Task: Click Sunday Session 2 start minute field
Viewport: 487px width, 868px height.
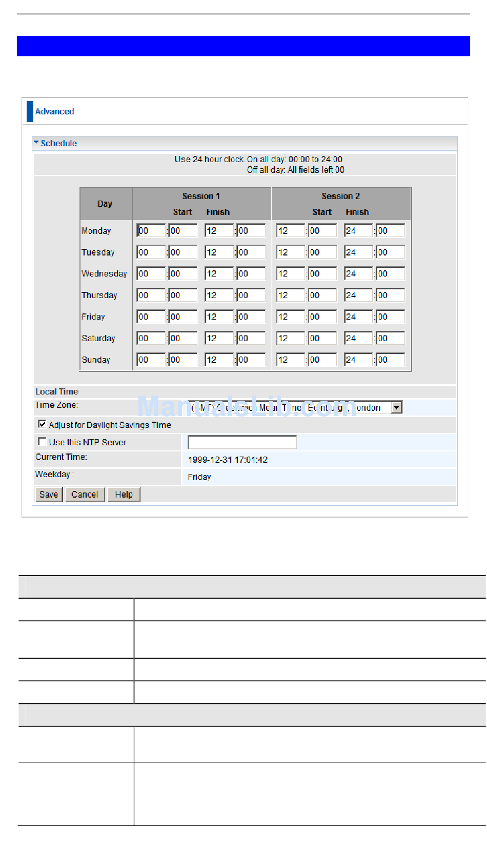Action: [x=322, y=360]
